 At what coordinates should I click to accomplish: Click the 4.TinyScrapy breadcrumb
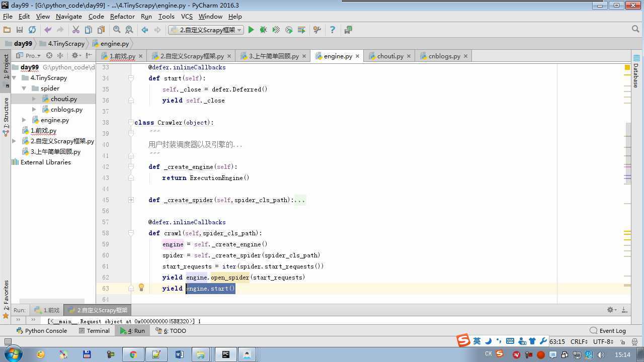[62, 44]
